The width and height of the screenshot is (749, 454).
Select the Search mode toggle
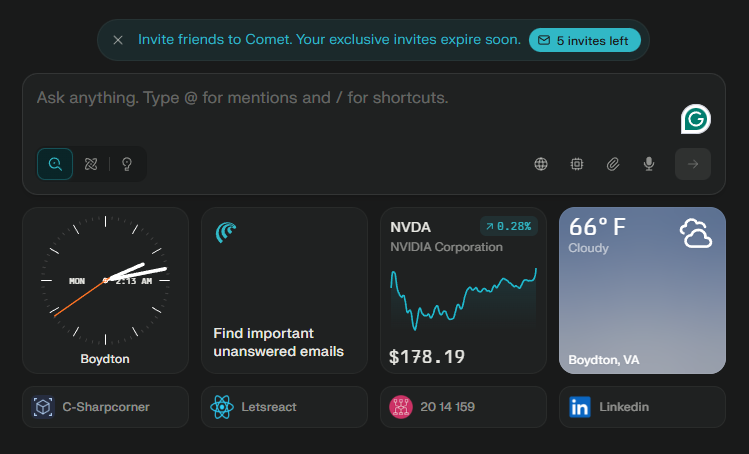[55, 164]
